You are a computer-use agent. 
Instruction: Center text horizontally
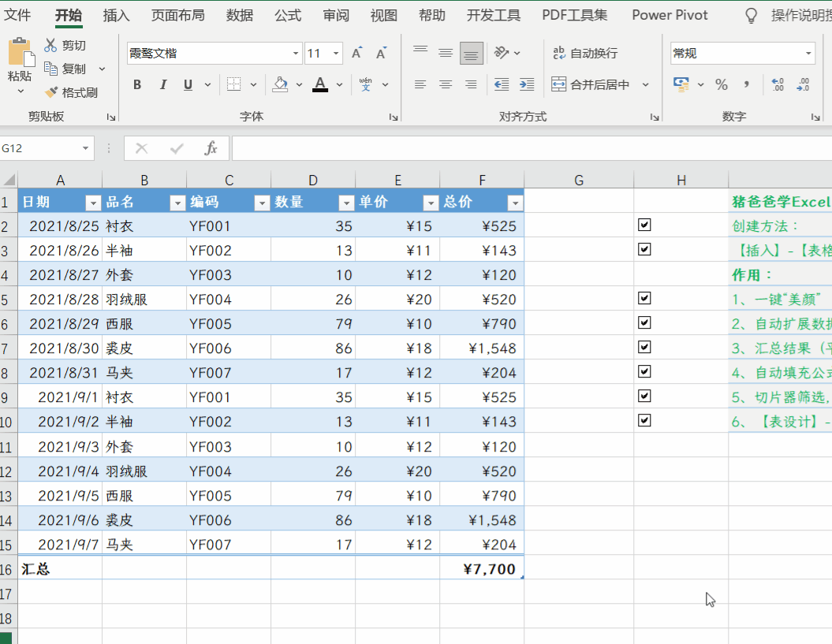pos(446,84)
